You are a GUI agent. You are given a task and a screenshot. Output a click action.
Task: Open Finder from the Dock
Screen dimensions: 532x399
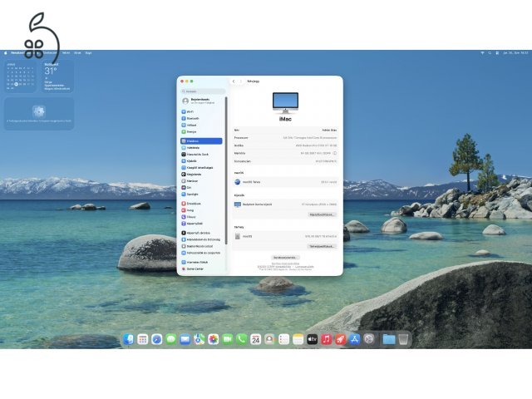tap(128, 339)
